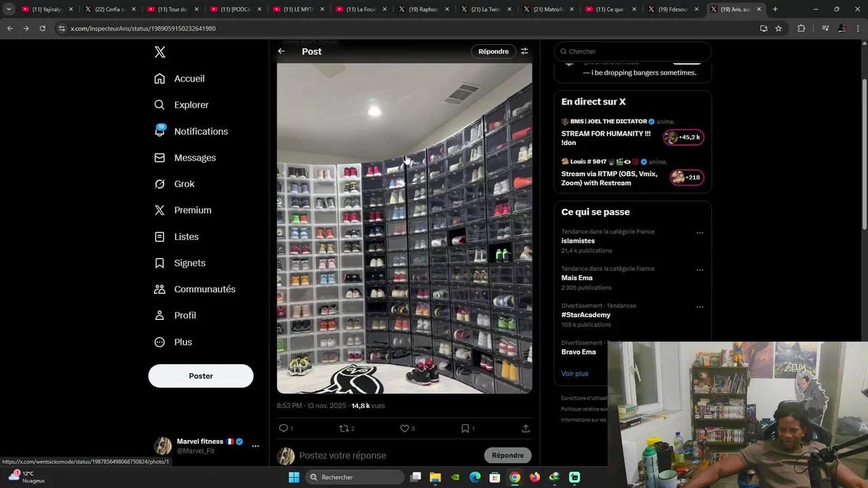868x488 pixels.
Task: Bookmark the post
Action: [x=465, y=428]
